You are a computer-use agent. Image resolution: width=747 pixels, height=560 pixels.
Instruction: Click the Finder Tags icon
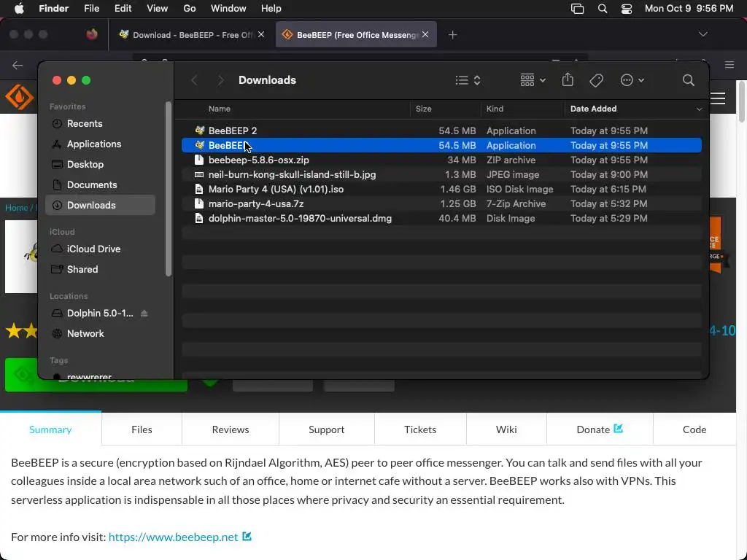tap(596, 80)
